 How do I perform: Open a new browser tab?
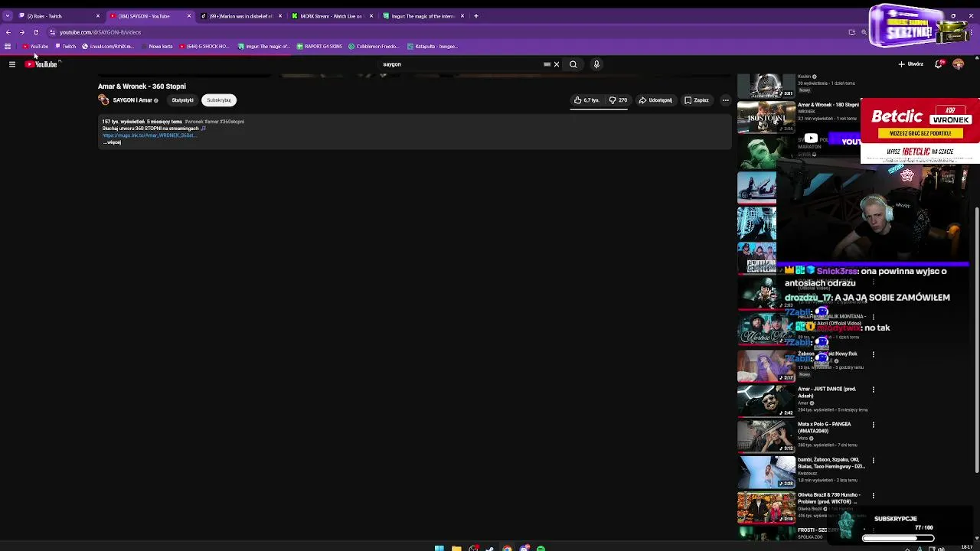[476, 16]
